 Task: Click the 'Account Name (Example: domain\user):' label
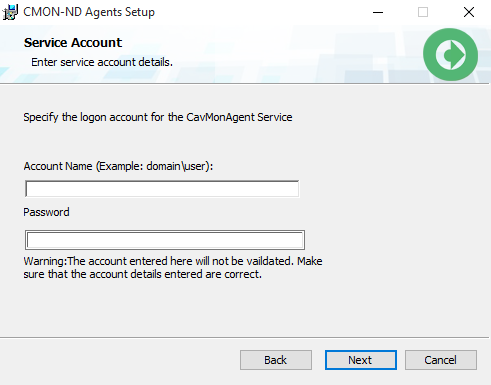(x=118, y=166)
